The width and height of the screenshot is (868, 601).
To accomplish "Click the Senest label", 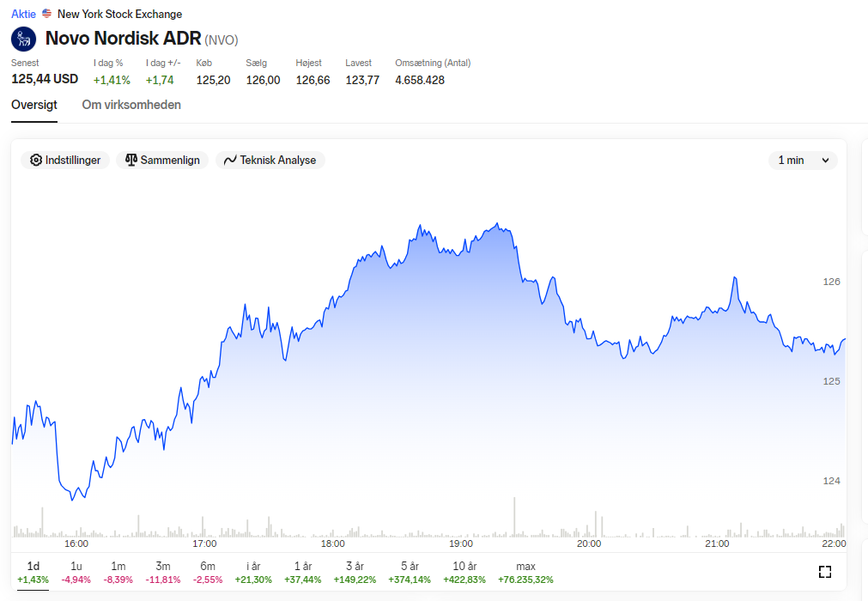I will (25, 63).
